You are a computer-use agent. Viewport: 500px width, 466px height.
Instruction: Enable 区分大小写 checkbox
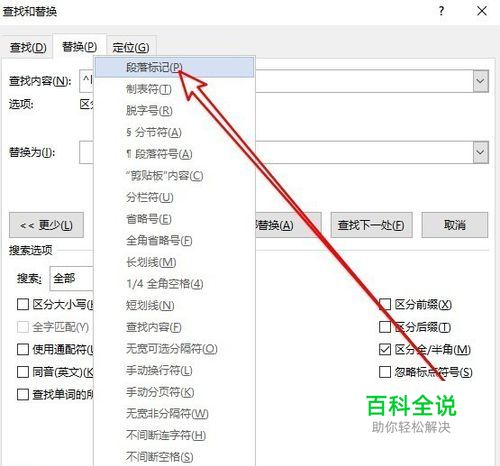pos(23,304)
